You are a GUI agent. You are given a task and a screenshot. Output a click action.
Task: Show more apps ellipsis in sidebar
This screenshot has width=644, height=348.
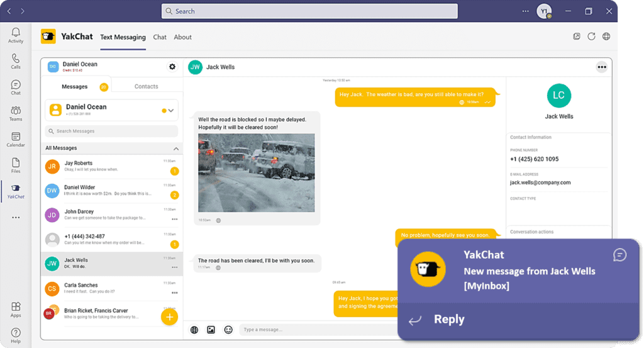[x=16, y=217]
